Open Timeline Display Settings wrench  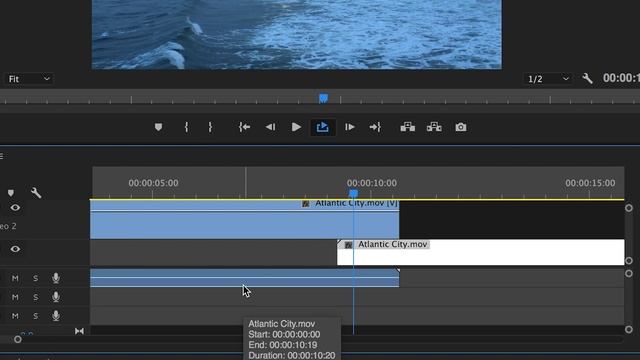36,193
